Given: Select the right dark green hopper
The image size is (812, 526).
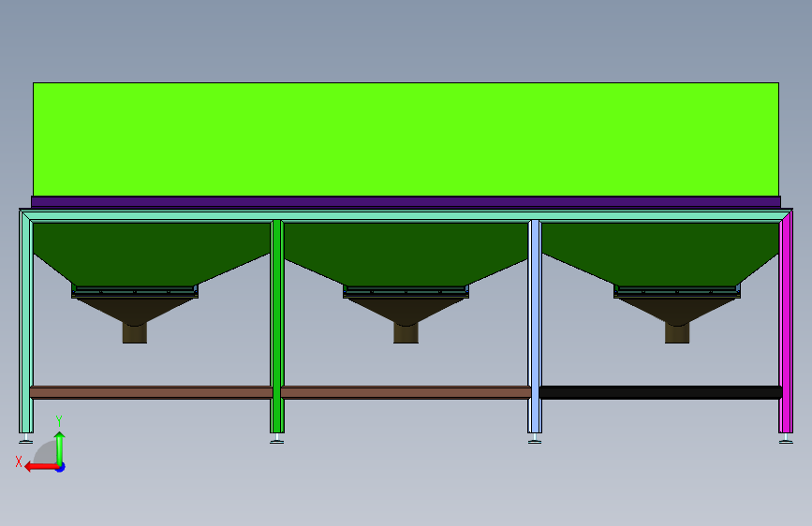Looking at the screenshot, I should tap(660, 254).
